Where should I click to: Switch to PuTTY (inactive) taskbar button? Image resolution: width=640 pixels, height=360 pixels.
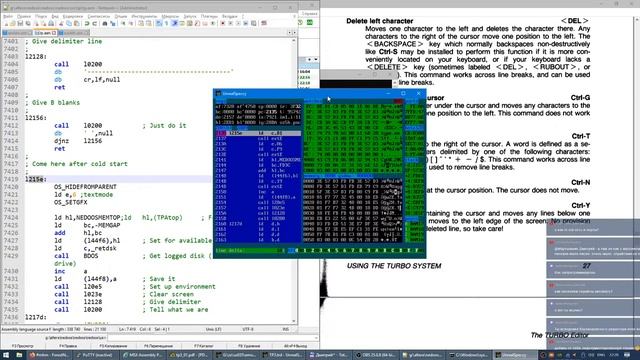point(96,355)
